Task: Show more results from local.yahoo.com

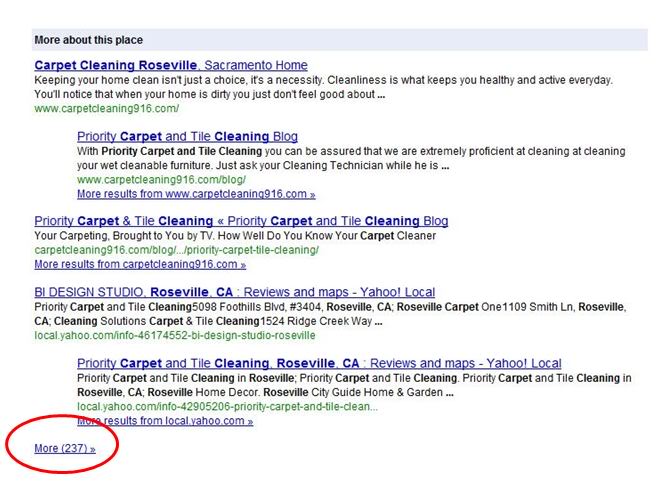Action: pos(164,421)
